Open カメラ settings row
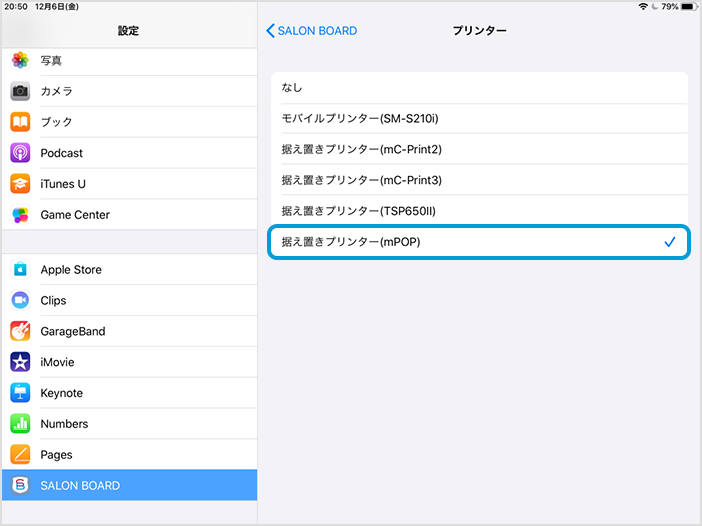Screen dimensions: 702x526 [x=129, y=91]
